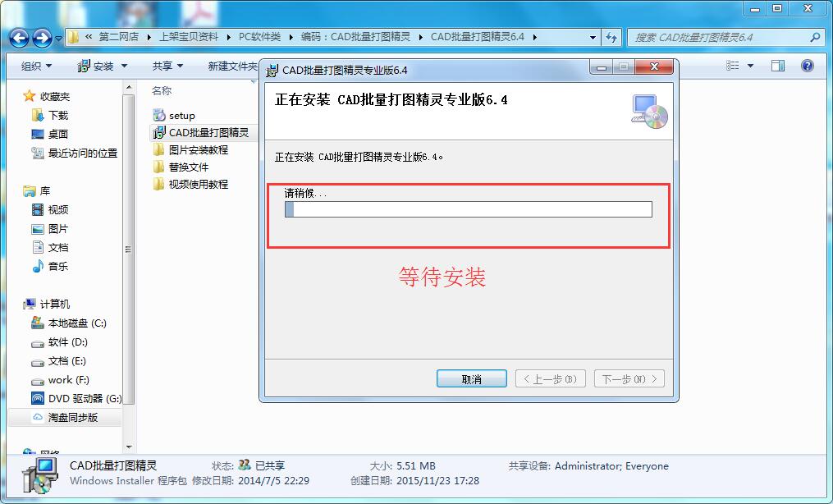
Task: Open the 图片安装教程 folder
Action: coord(191,149)
